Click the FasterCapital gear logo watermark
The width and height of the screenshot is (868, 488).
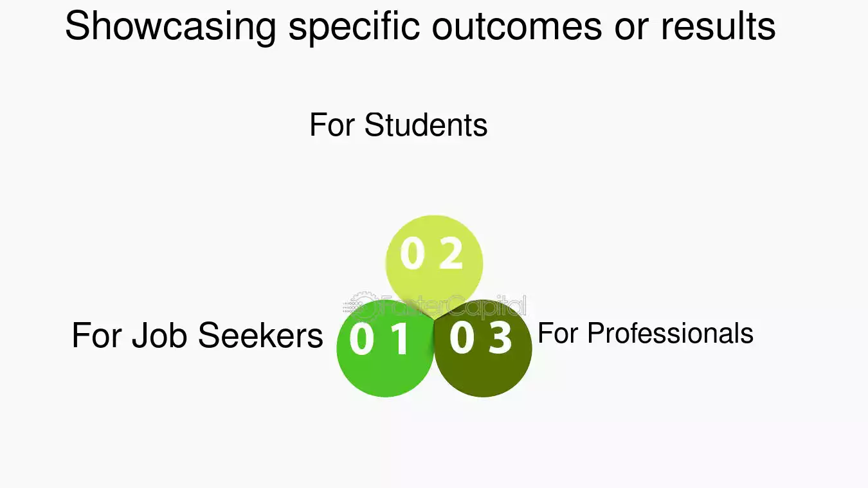point(357,306)
